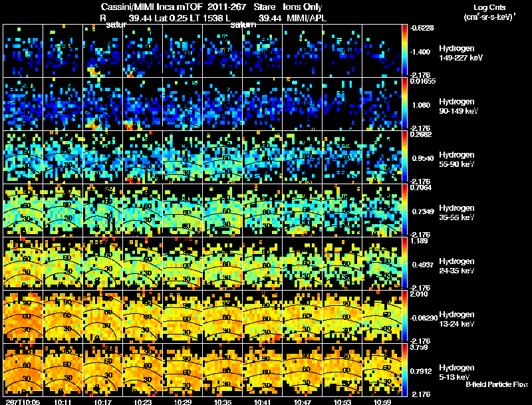Click the "Hydrogen 90-149 keV" row label

tap(458, 106)
